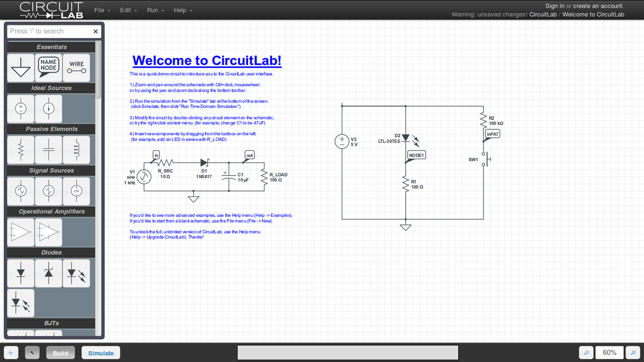The width and height of the screenshot is (644, 362).
Task: Click the component search field
Action: [x=48, y=31]
